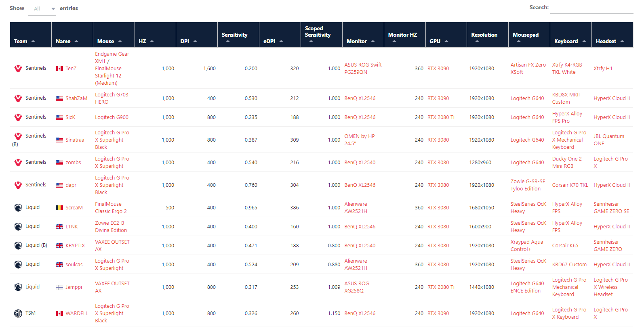644x328 pixels.
Task: Sort table by HZ column
Action: pyautogui.click(x=156, y=35)
